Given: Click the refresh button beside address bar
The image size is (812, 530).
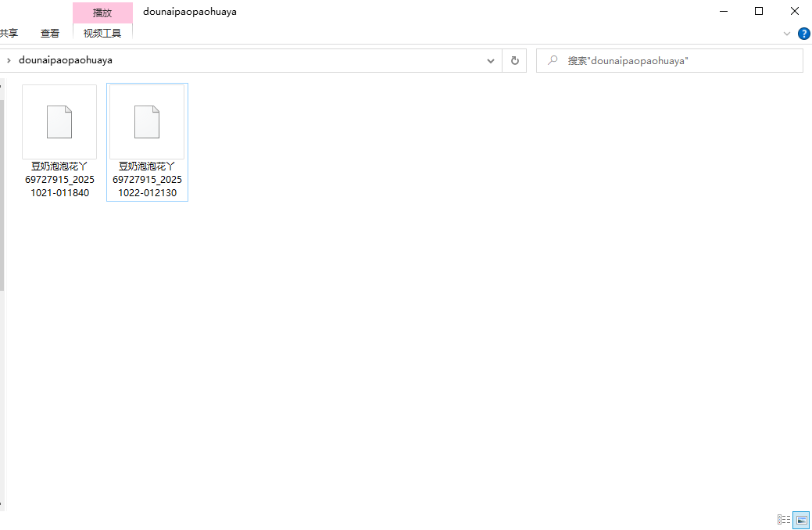Looking at the screenshot, I should [x=514, y=60].
